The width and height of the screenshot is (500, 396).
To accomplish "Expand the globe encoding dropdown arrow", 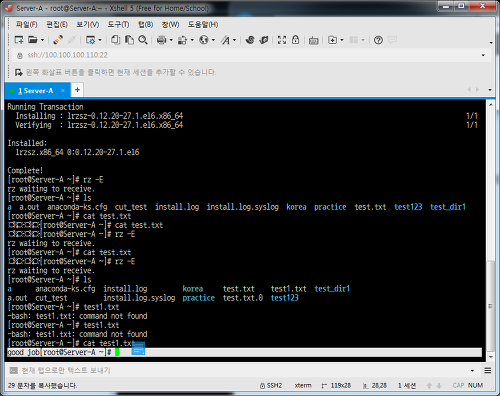I will tap(213, 40).
